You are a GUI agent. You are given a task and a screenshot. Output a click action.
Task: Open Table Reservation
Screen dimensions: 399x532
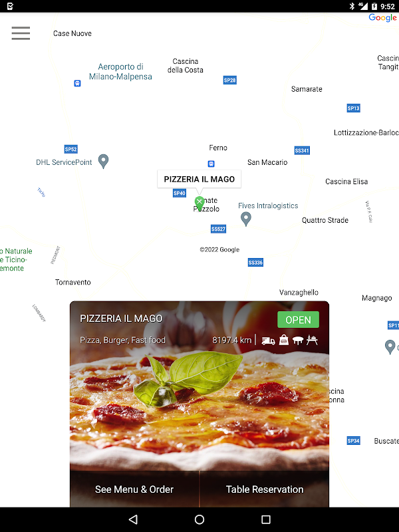(x=265, y=489)
